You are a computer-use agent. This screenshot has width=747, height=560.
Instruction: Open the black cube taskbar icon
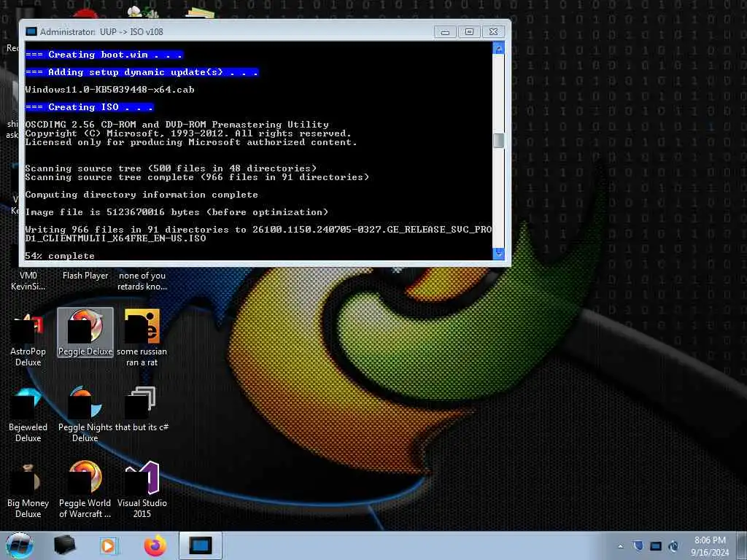[x=64, y=545]
